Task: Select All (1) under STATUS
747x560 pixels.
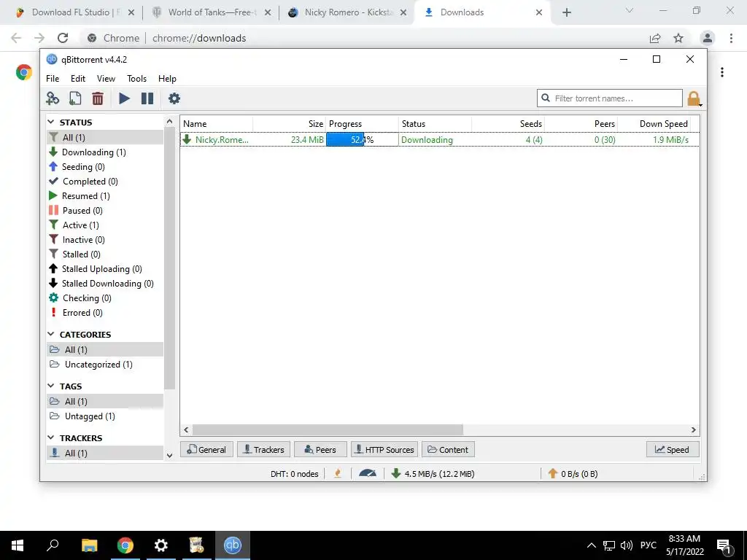Action: pyautogui.click(x=105, y=138)
